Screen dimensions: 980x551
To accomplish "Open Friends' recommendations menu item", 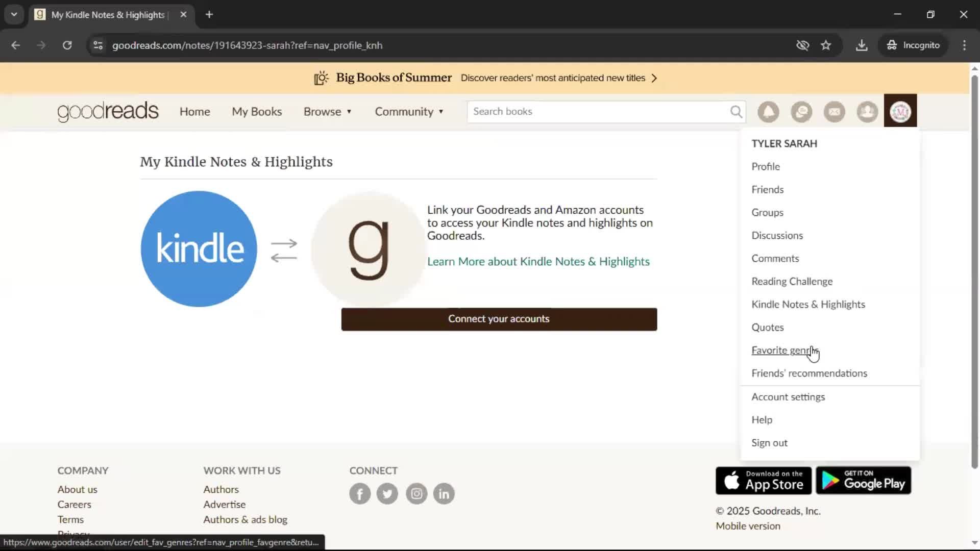I will (x=809, y=373).
